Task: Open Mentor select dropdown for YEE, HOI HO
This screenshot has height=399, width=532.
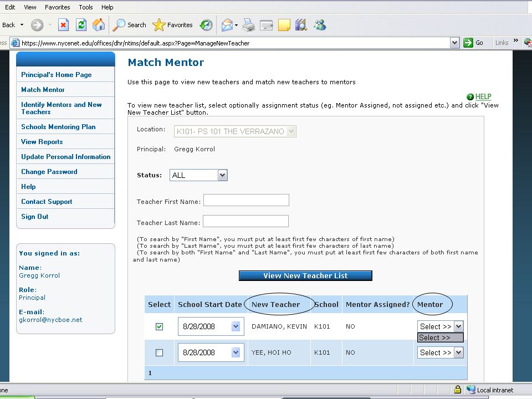Action: click(x=458, y=352)
